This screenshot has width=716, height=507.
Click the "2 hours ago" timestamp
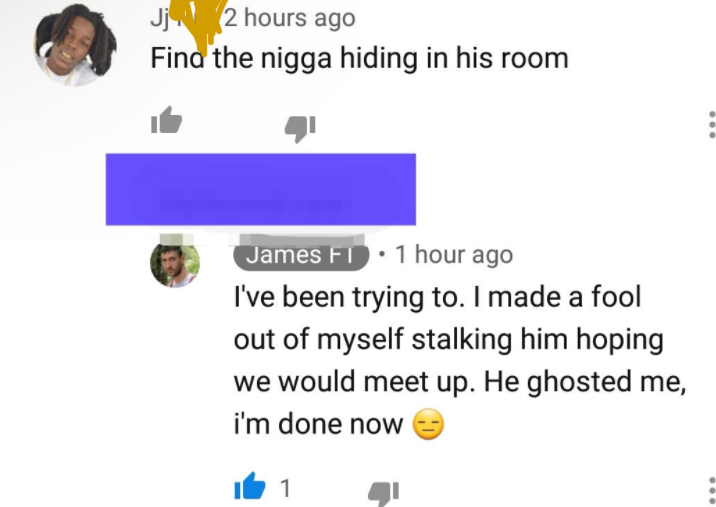pyautogui.click(x=290, y=18)
